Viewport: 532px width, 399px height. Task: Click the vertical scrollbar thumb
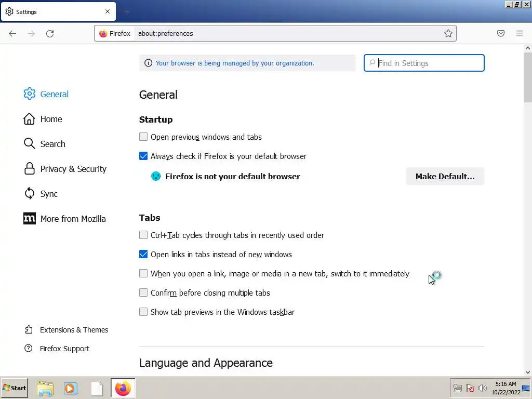point(528,77)
